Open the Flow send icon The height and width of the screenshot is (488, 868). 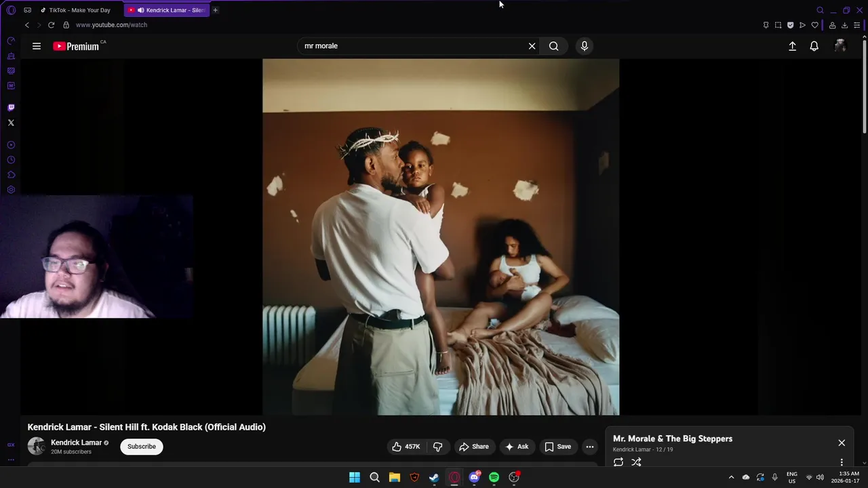pos(802,25)
